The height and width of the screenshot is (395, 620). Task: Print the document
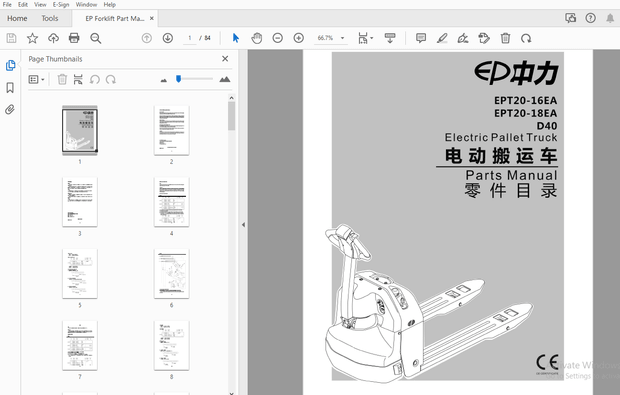pos(74,38)
